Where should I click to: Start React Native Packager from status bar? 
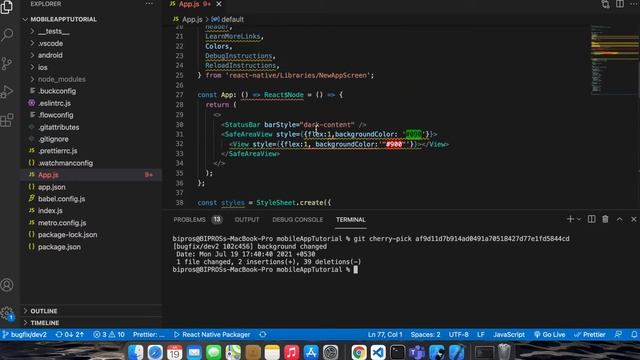(x=212, y=335)
